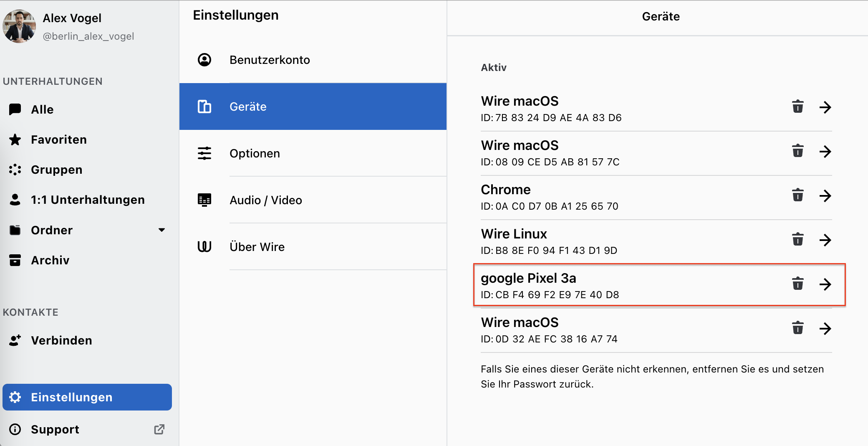This screenshot has width=868, height=446.
Task: Click Alex Vogel profile avatar
Action: [x=19, y=26]
